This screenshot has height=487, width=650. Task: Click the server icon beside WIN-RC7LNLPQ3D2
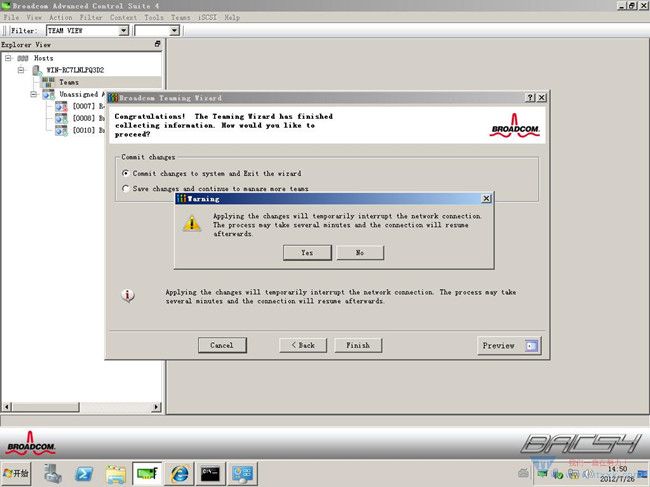coord(37,70)
